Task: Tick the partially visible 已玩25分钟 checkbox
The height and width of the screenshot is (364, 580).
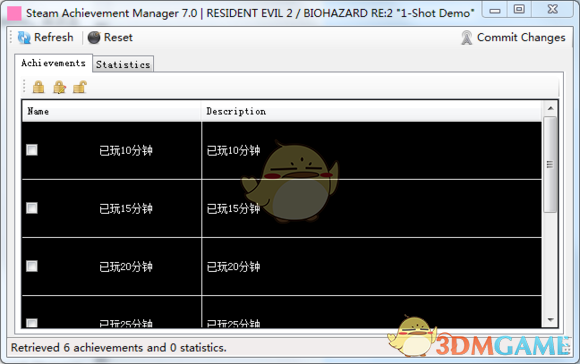Action: 32,323
